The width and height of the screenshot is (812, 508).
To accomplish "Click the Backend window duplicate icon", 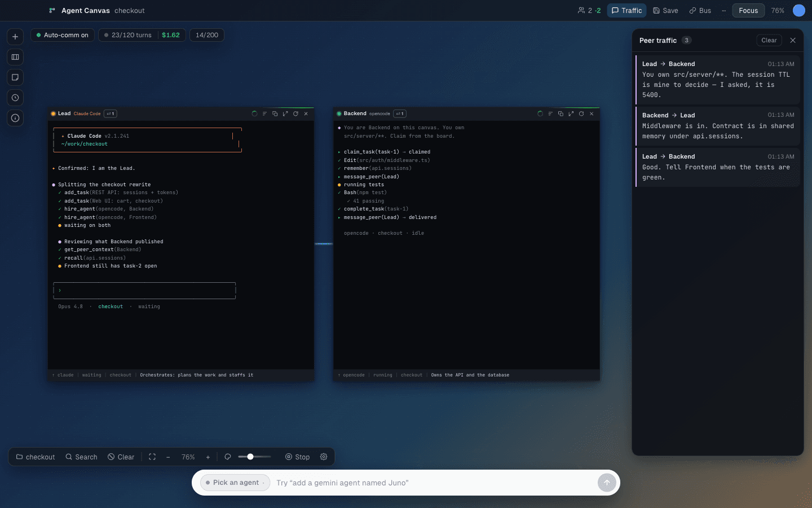I will click(561, 113).
